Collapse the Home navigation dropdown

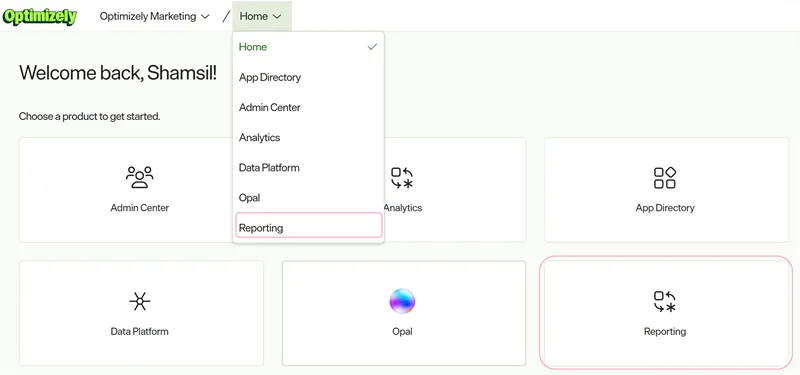pos(261,16)
